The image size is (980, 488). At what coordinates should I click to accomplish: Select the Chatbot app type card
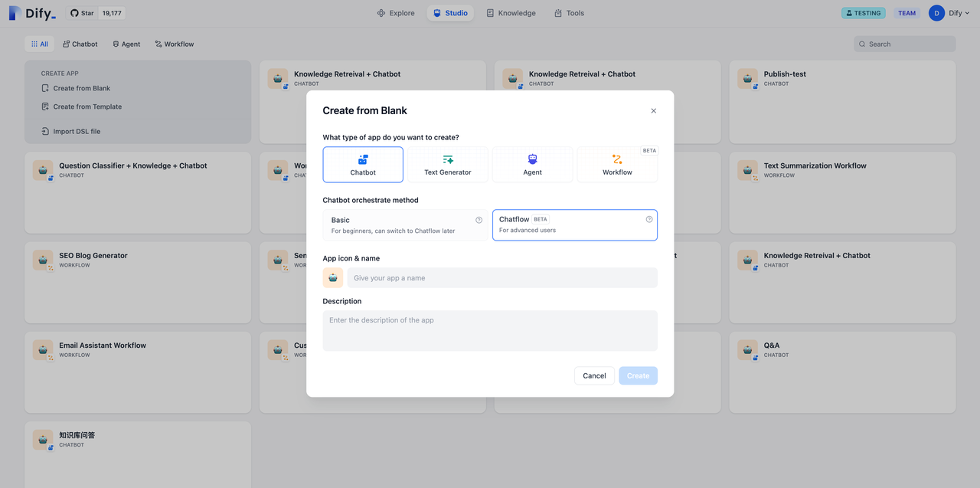click(x=363, y=165)
